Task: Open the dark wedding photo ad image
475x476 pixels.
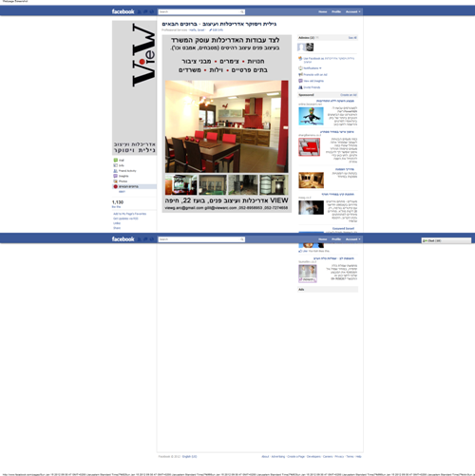Action: click(x=312, y=208)
